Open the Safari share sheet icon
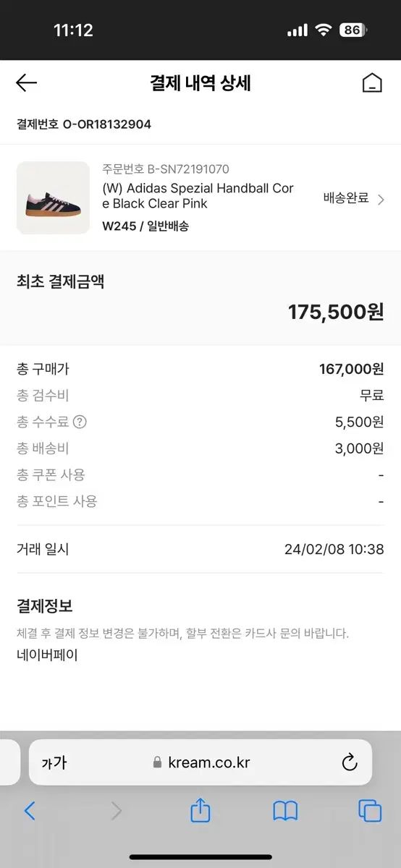401x868 pixels. [x=200, y=810]
